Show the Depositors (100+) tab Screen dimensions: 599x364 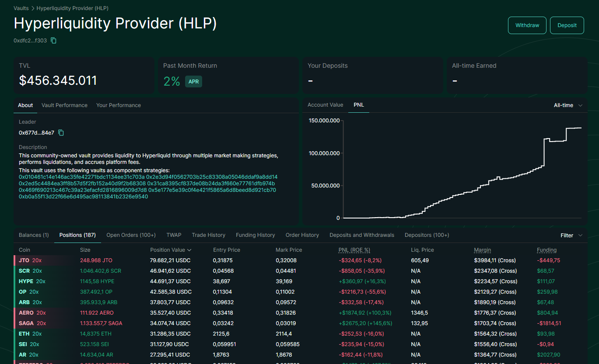tap(427, 235)
